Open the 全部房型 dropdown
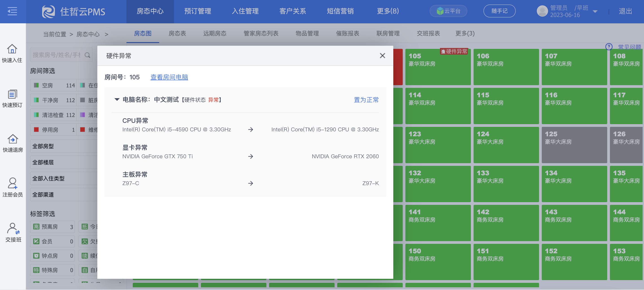 coord(64,146)
